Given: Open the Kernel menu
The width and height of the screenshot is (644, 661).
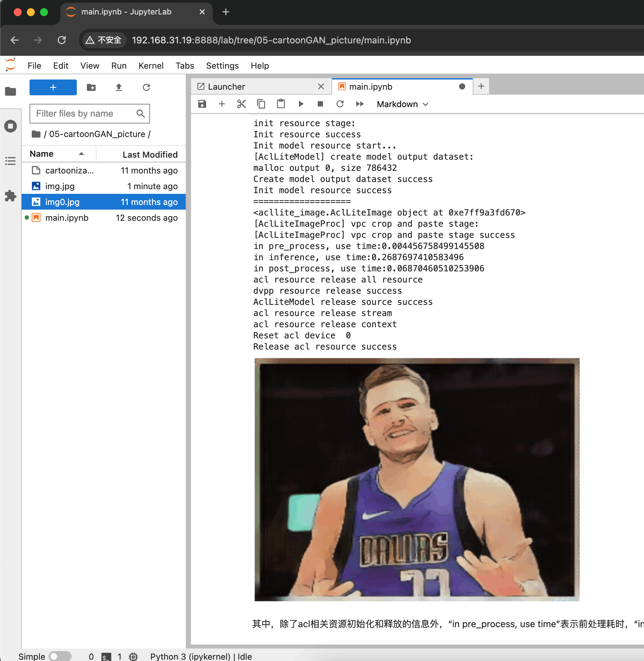Looking at the screenshot, I should [151, 66].
